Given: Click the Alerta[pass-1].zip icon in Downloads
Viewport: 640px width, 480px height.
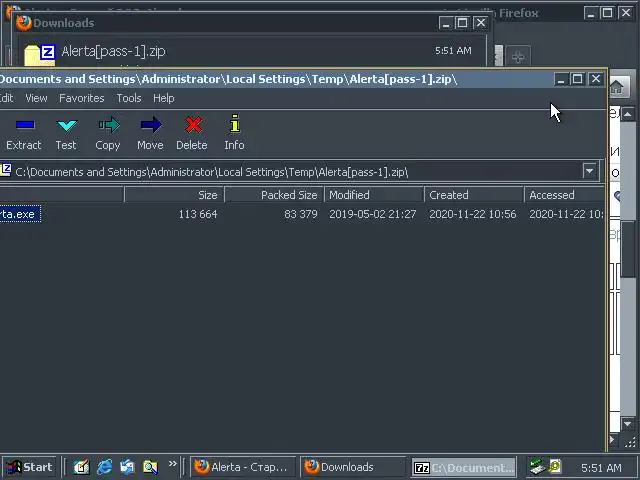Looking at the screenshot, I should pos(40,55).
